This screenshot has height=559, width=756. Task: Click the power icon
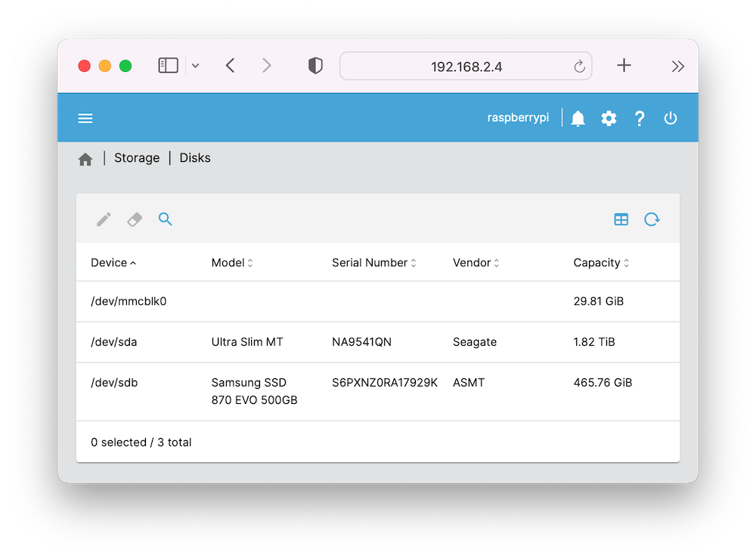coord(670,118)
